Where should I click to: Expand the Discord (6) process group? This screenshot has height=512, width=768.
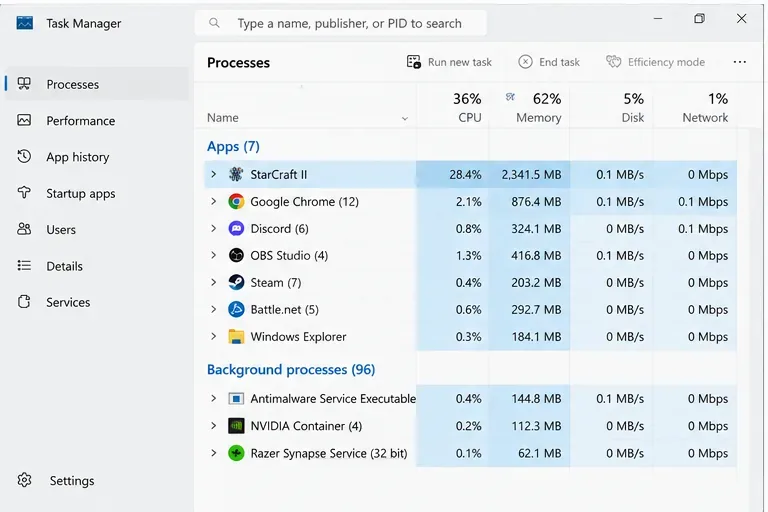tap(214, 228)
